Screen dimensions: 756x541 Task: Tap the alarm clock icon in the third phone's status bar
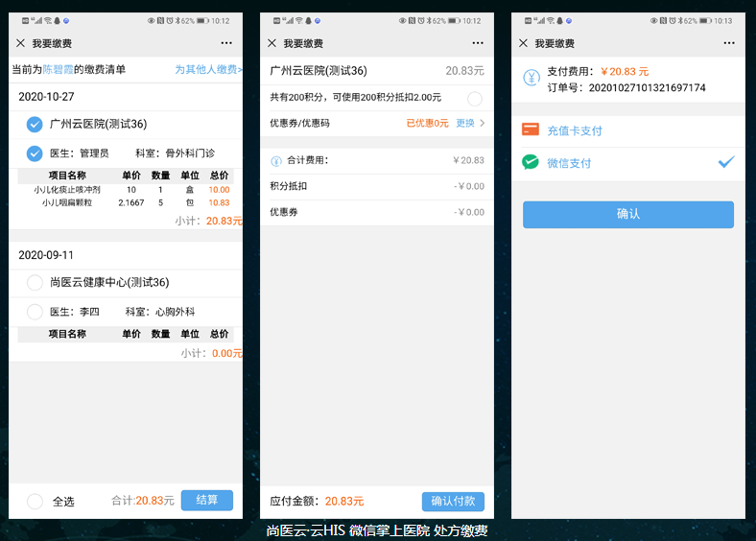point(673,21)
